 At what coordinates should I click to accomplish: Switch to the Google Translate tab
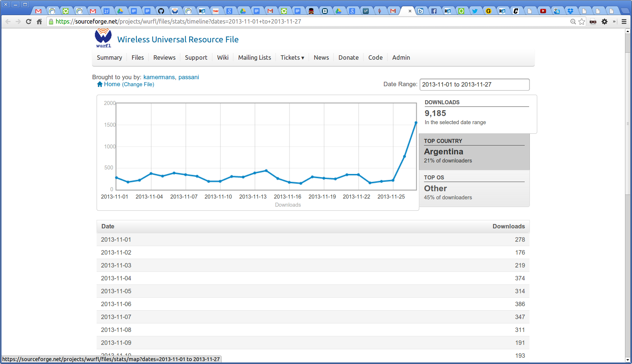coord(557,11)
